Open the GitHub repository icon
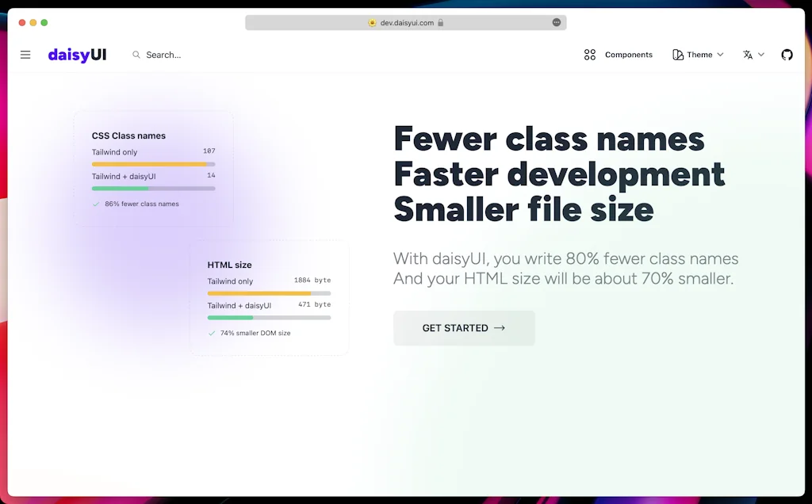 tap(787, 55)
